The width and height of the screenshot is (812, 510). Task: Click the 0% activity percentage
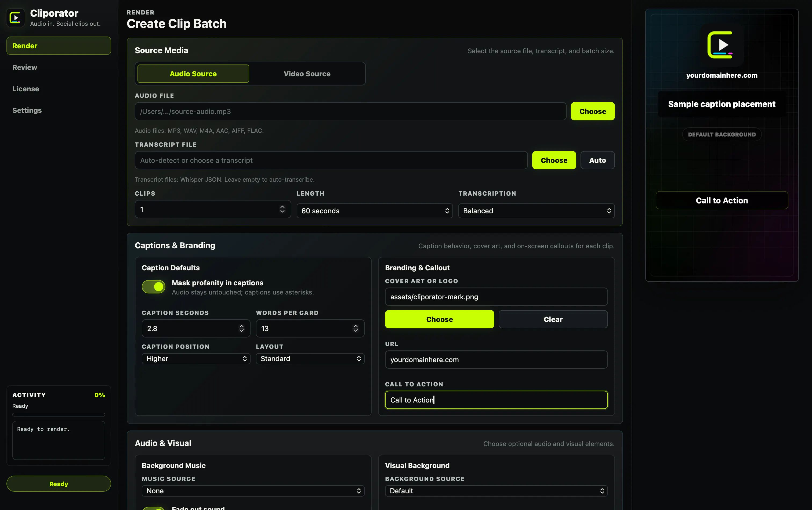[x=99, y=395]
